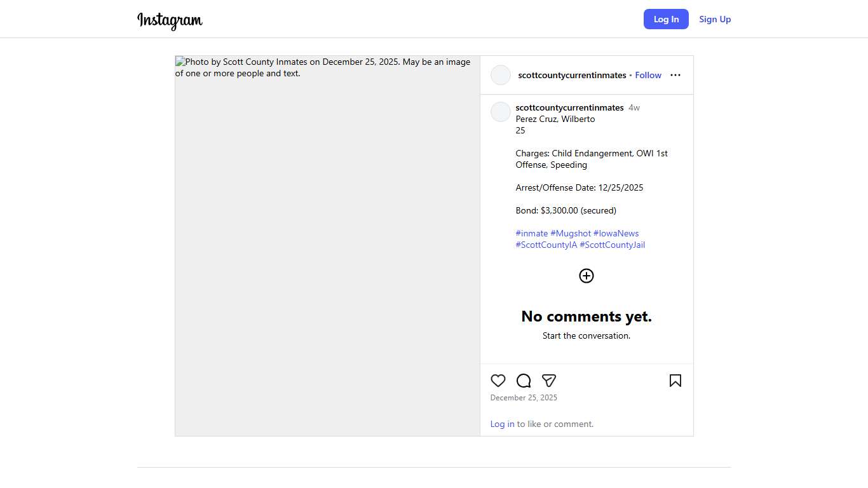The image size is (868, 488).
Task: Save the post with bookmark icon
Action: tap(675, 381)
